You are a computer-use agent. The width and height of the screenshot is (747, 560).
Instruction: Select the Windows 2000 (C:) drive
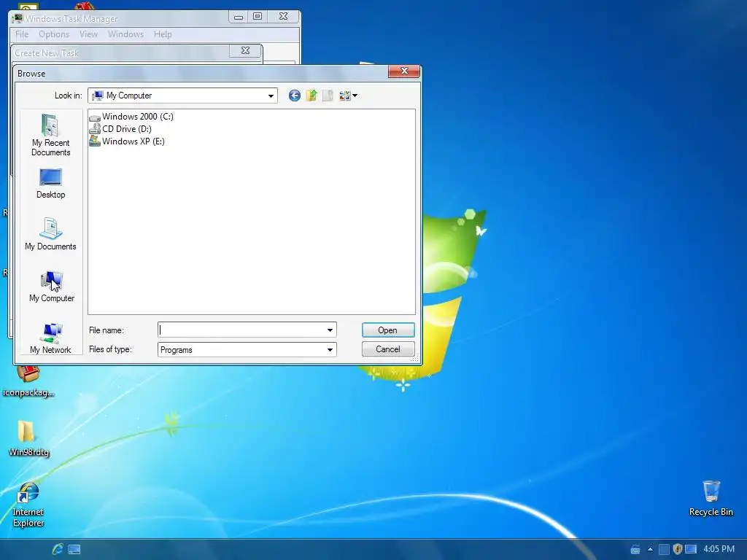pos(131,117)
